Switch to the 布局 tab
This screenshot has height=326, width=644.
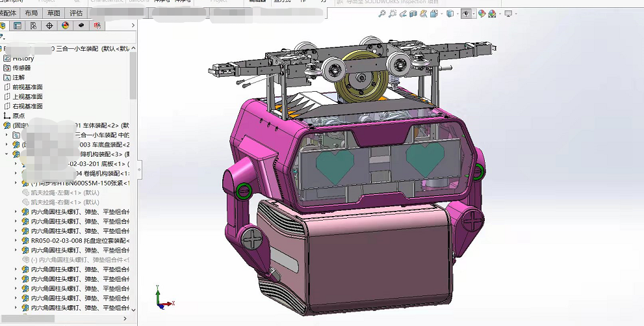[x=31, y=13]
